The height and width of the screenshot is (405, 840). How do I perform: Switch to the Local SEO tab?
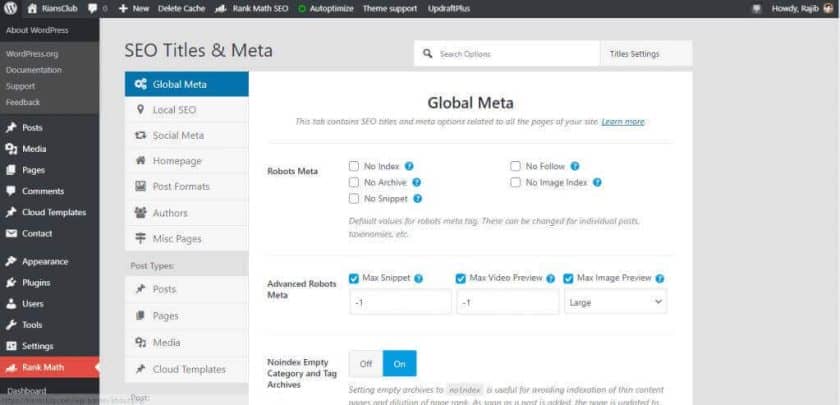(186, 110)
